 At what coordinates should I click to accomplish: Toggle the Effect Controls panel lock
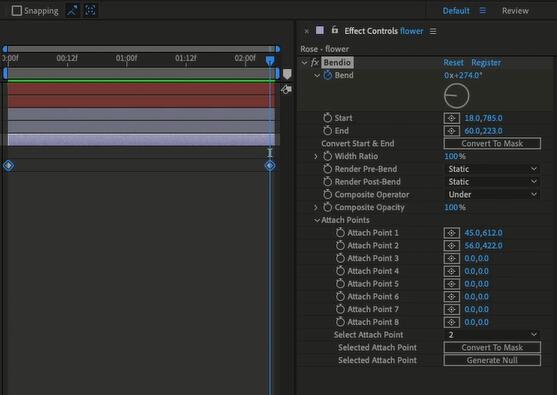tap(335, 30)
